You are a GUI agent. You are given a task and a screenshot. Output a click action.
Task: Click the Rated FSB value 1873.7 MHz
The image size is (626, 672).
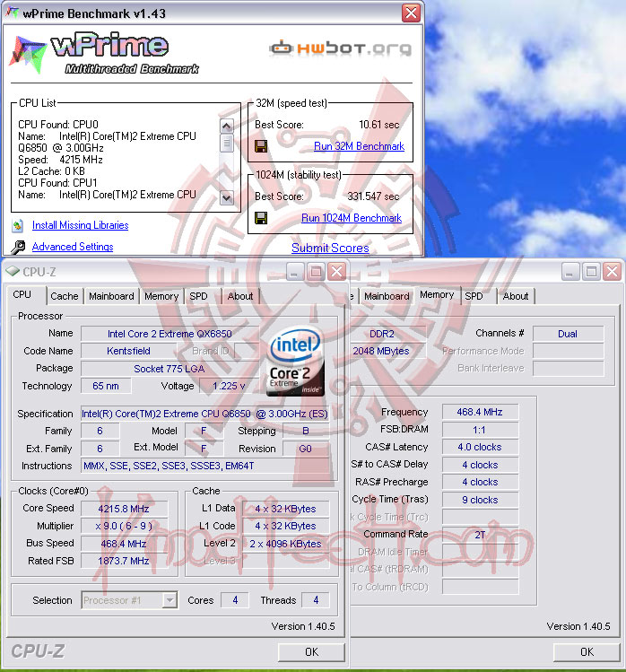pos(124,561)
